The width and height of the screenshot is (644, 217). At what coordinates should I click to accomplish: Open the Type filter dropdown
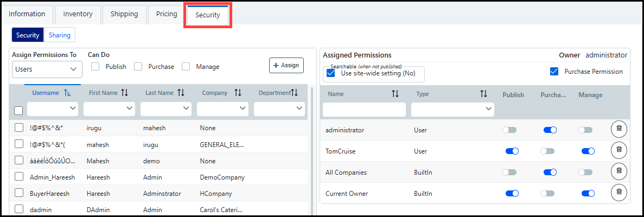click(x=452, y=110)
